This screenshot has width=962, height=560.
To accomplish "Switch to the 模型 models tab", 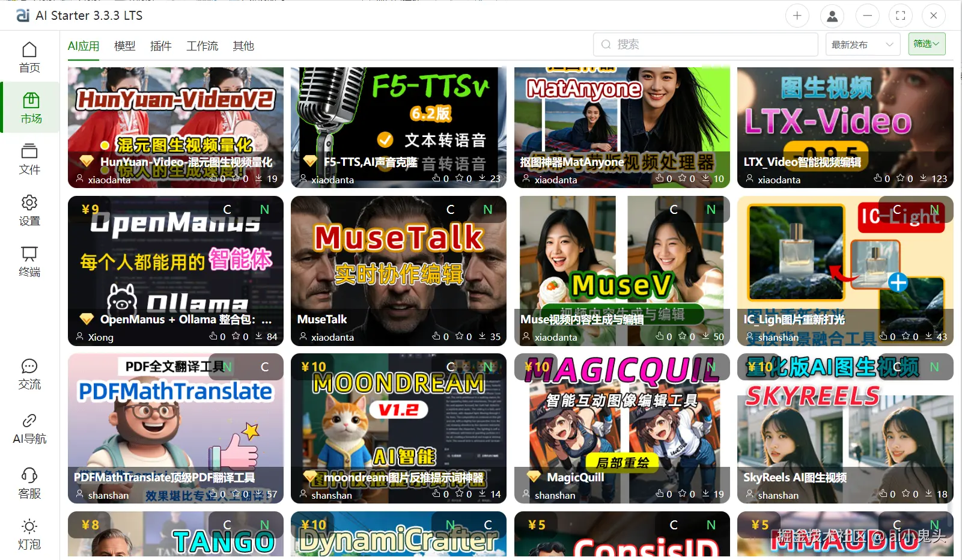I will click(x=125, y=46).
